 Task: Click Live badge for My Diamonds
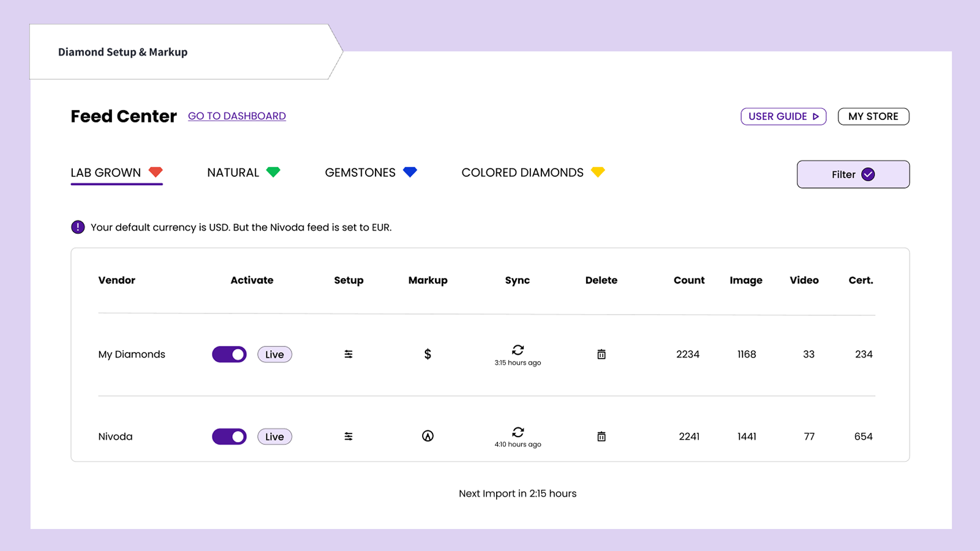click(274, 354)
